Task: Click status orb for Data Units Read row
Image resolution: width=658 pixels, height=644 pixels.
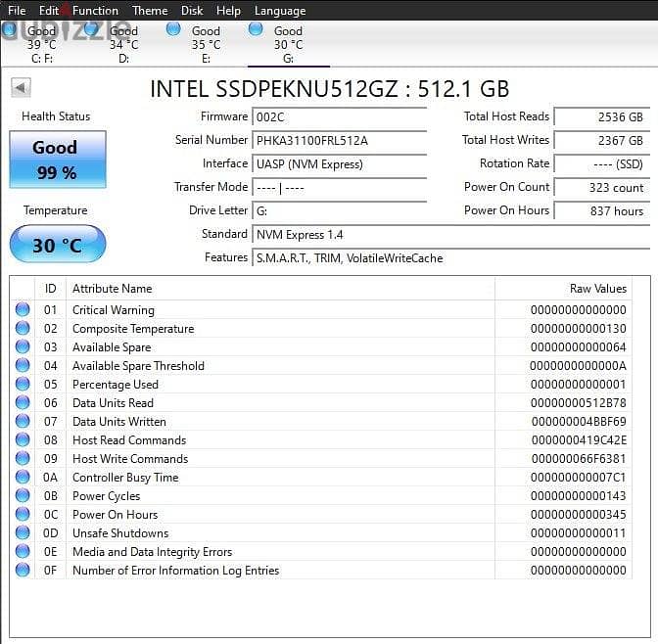Action: point(23,402)
